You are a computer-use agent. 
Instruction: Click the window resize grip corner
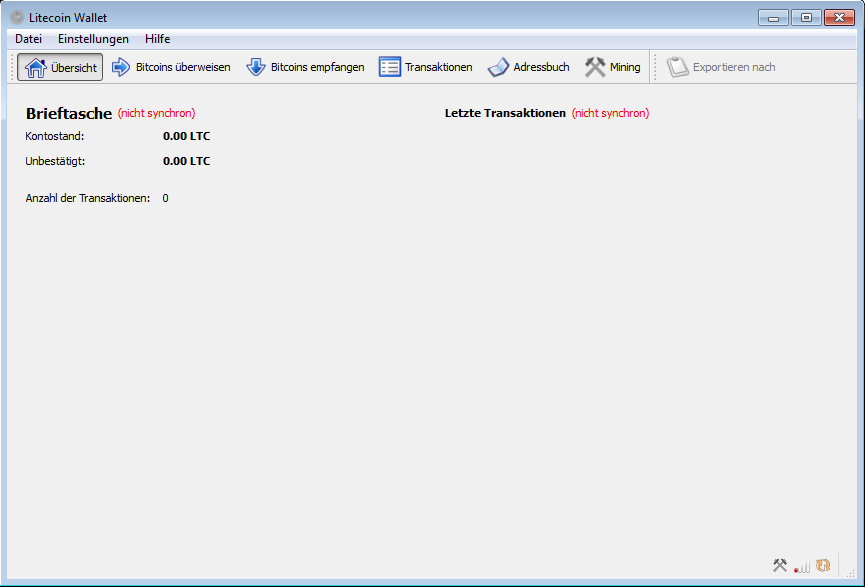coord(851,574)
